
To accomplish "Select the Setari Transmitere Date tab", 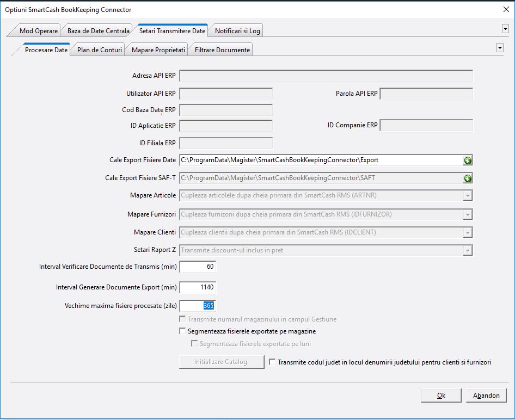I will pyautogui.click(x=172, y=30).
